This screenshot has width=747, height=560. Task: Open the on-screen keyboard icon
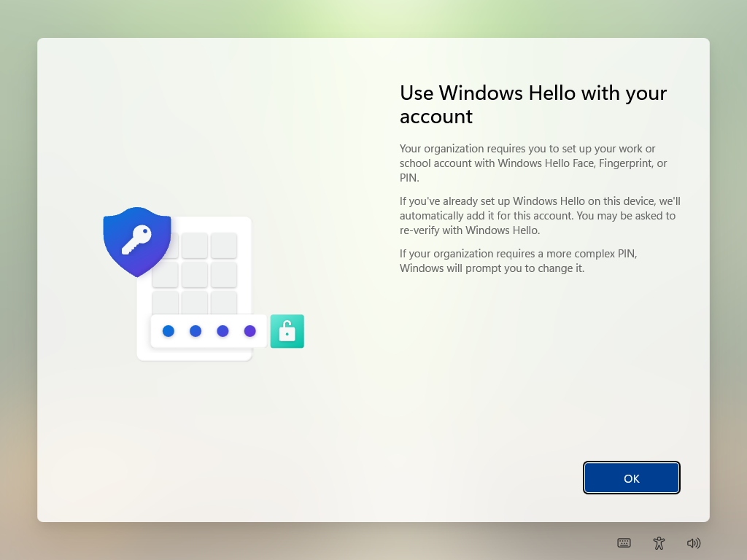[624, 542]
